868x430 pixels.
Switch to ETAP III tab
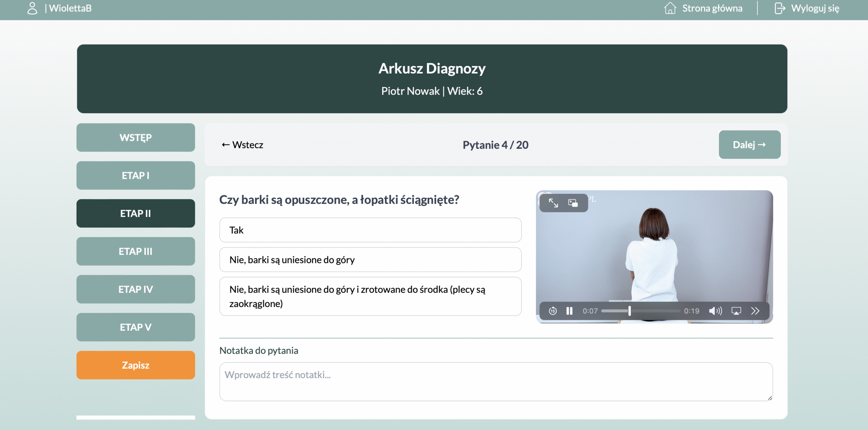pyautogui.click(x=136, y=251)
